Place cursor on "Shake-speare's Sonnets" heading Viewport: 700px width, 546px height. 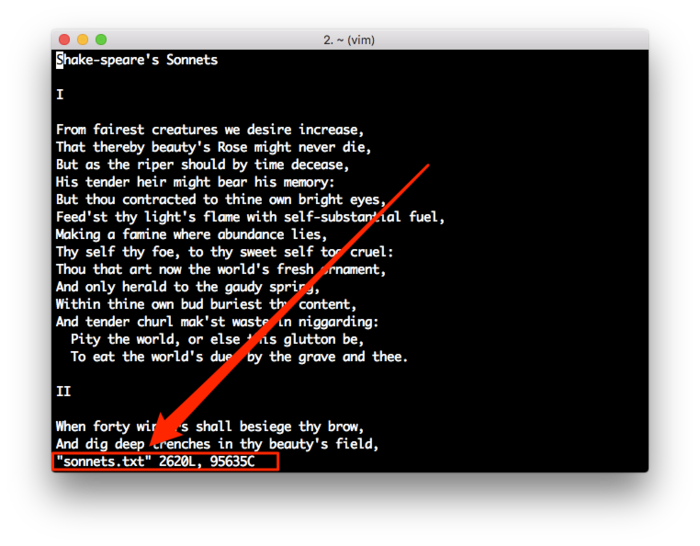[x=137, y=60]
